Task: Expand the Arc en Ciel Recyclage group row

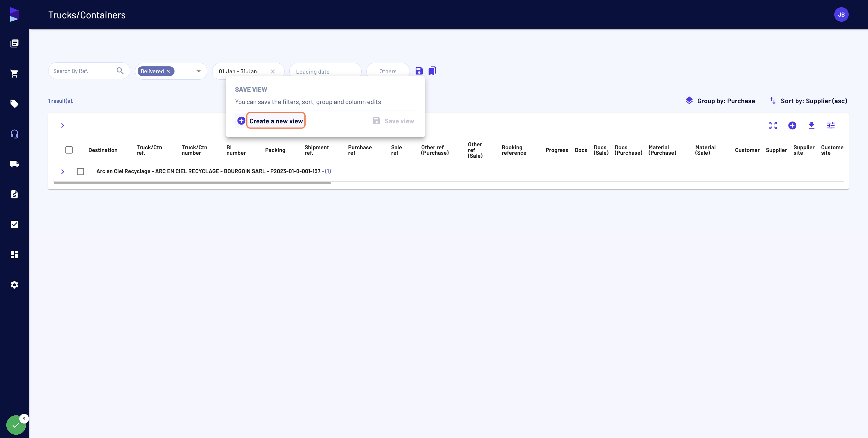Action: (x=63, y=171)
